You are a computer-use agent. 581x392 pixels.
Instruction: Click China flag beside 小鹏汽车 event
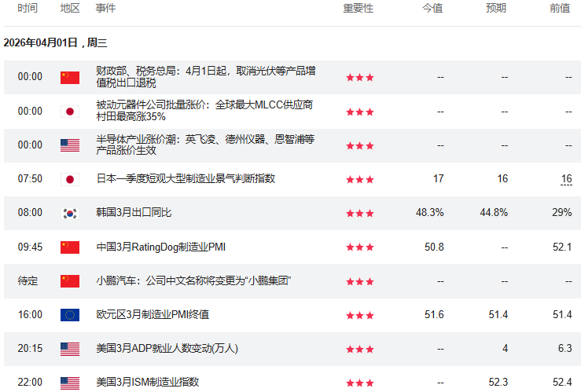pos(70,281)
